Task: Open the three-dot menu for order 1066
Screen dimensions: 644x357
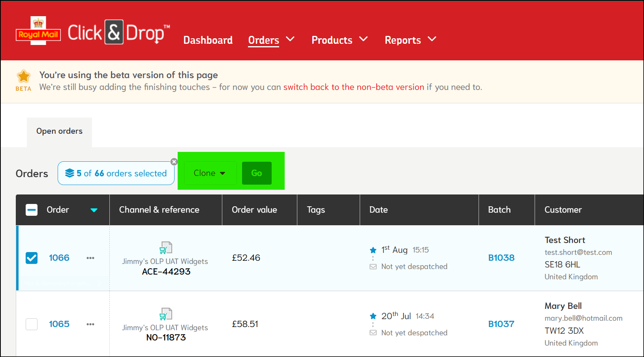Action: pos(90,258)
